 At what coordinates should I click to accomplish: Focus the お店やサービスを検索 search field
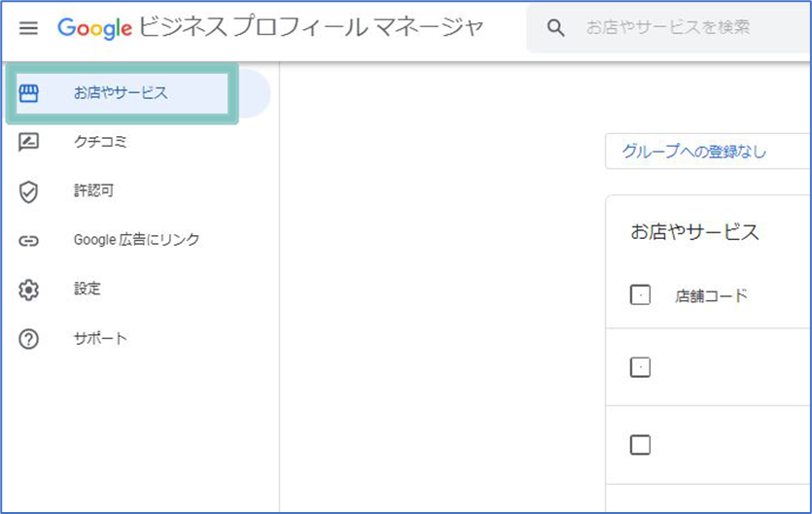(668, 27)
